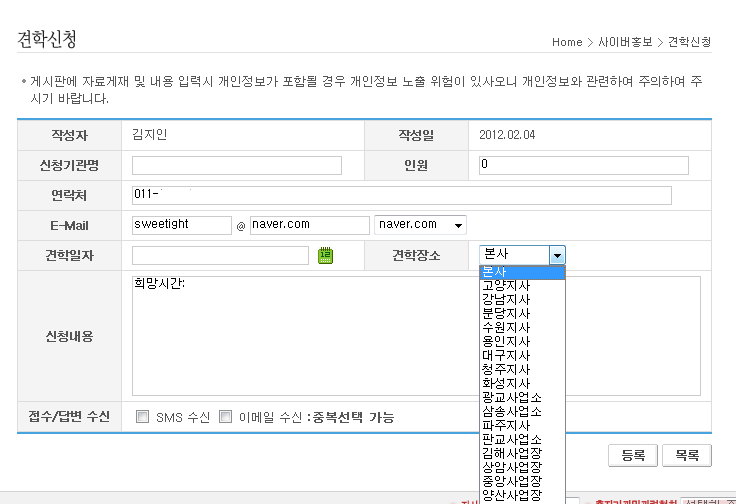Pick 분당지사 in the dropdown list
Viewport: 736px width, 504px height.
click(x=522, y=314)
